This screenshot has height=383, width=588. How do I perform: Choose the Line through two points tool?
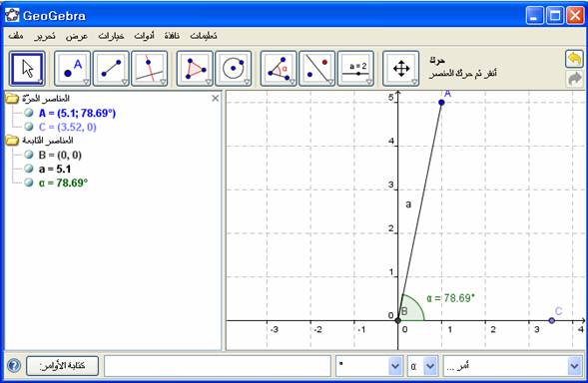pyautogui.click(x=111, y=69)
